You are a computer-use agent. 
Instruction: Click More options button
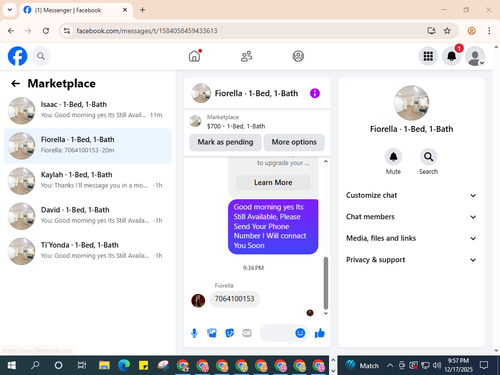(294, 142)
